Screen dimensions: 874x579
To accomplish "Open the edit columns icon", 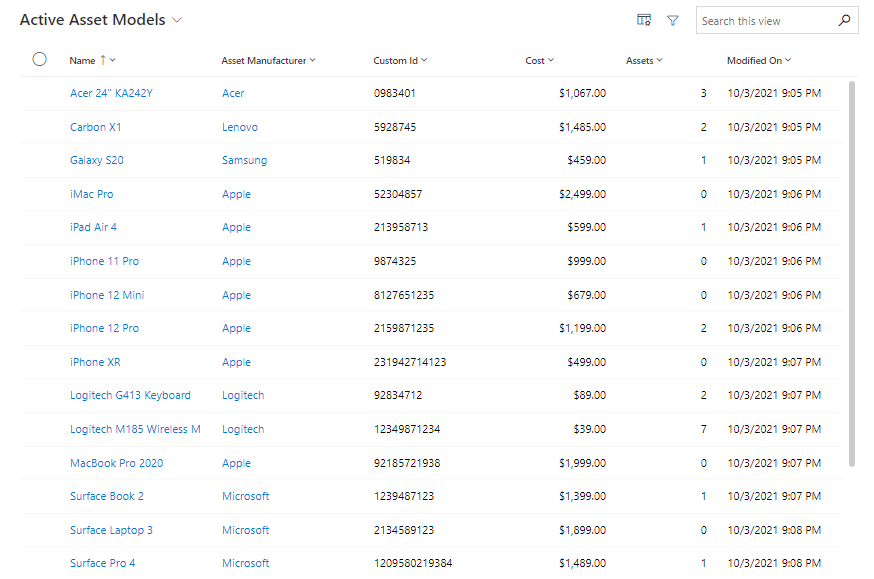I will 644,20.
